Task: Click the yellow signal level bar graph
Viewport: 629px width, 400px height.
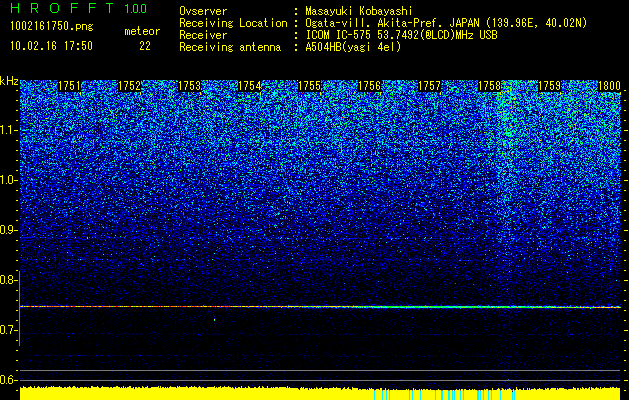Action: tap(320, 394)
